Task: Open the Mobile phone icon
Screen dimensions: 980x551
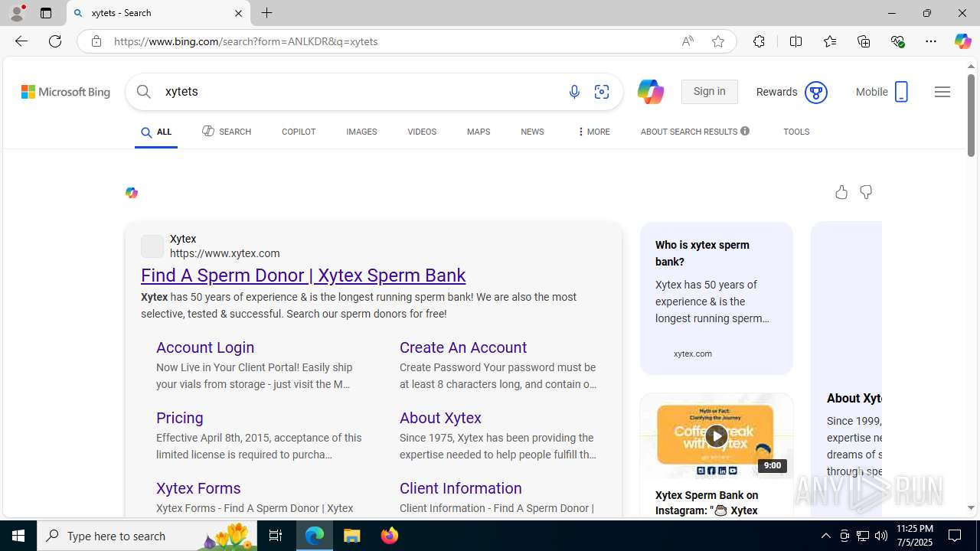Action: (901, 92)
